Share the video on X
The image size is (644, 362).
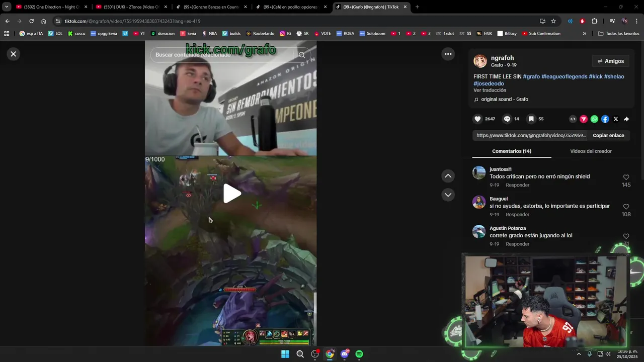(615, 119)
